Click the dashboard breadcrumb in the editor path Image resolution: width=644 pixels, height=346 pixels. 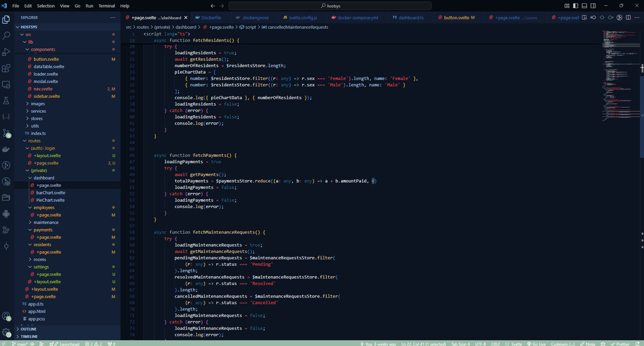(x=186, y=26)
